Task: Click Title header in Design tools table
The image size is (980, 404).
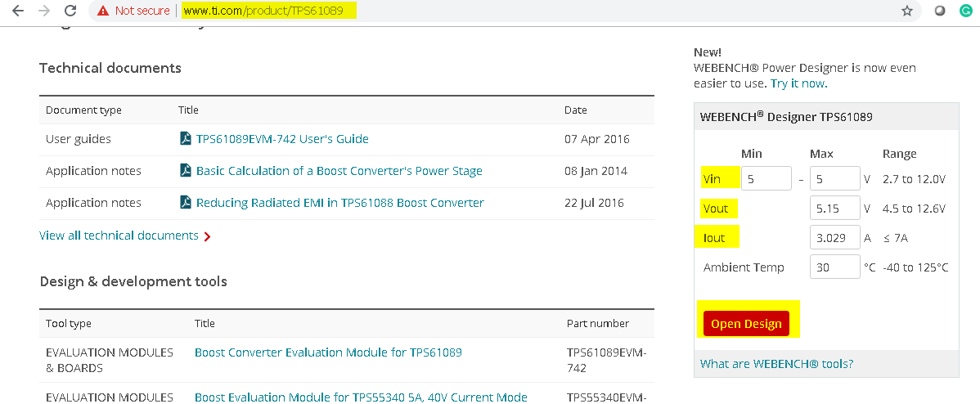Action: 205,324
